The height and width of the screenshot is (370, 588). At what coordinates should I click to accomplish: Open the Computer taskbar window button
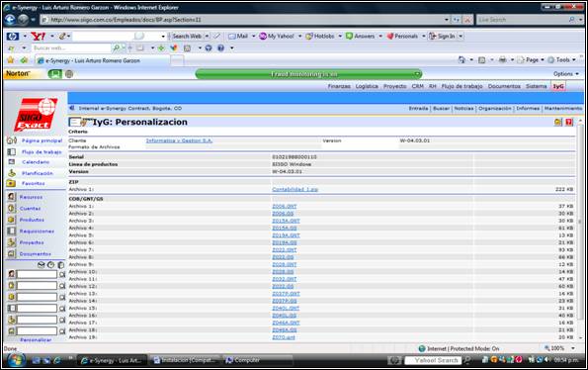[257, 360]
